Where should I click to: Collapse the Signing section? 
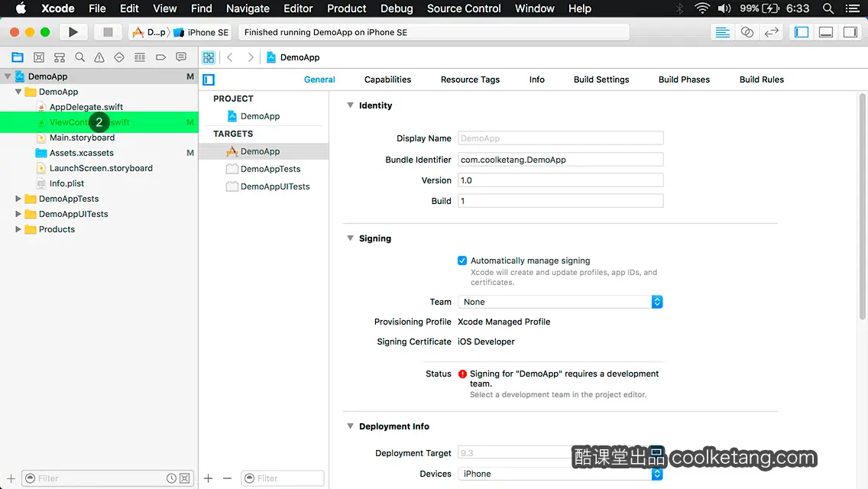(x=351, y=238)
